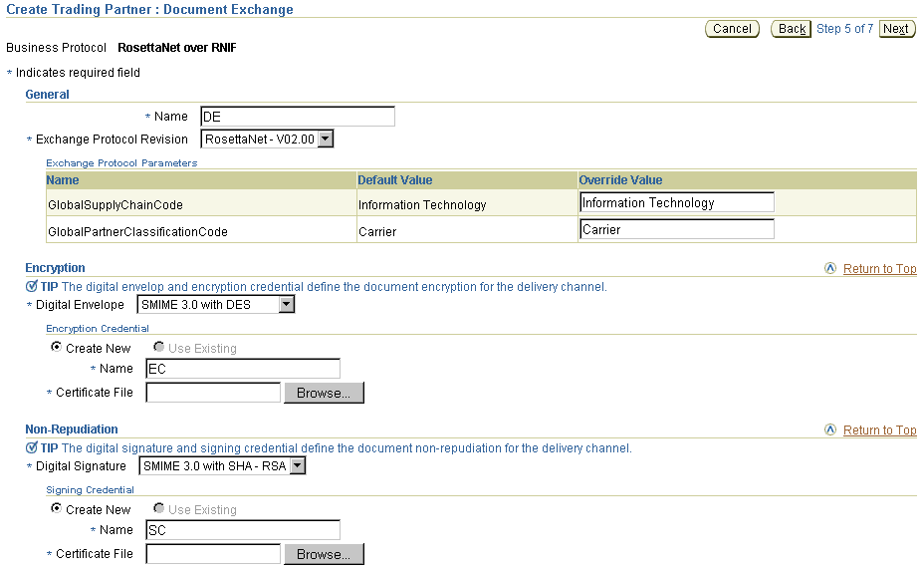Click Signing Credential Certificate File field
This screenshot has width=924, height=571.
pyautogui.click(x=213, y=554)
